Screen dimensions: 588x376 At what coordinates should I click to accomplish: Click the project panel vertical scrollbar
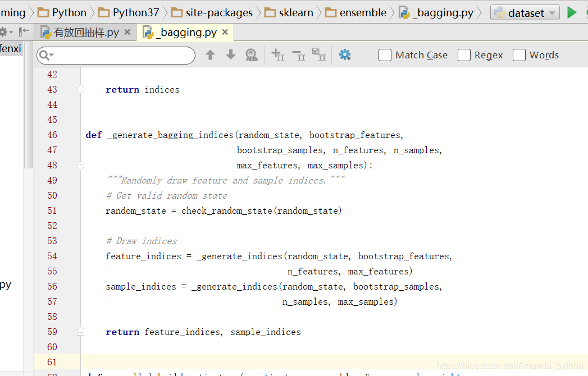point(29,105)
